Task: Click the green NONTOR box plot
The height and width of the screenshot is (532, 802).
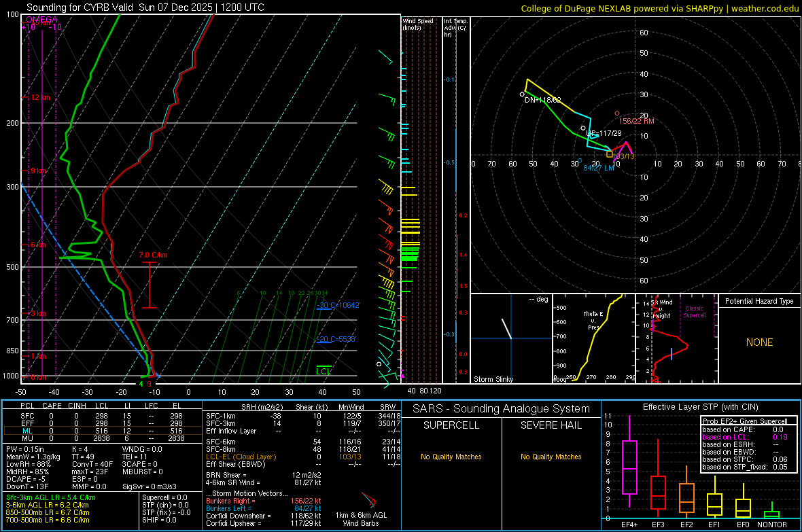Action: pos(772,510)
